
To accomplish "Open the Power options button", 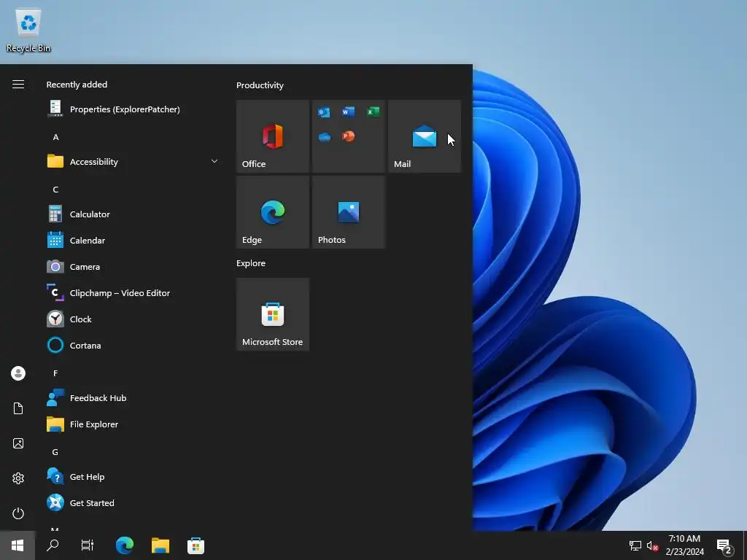I will coord(18,513).
